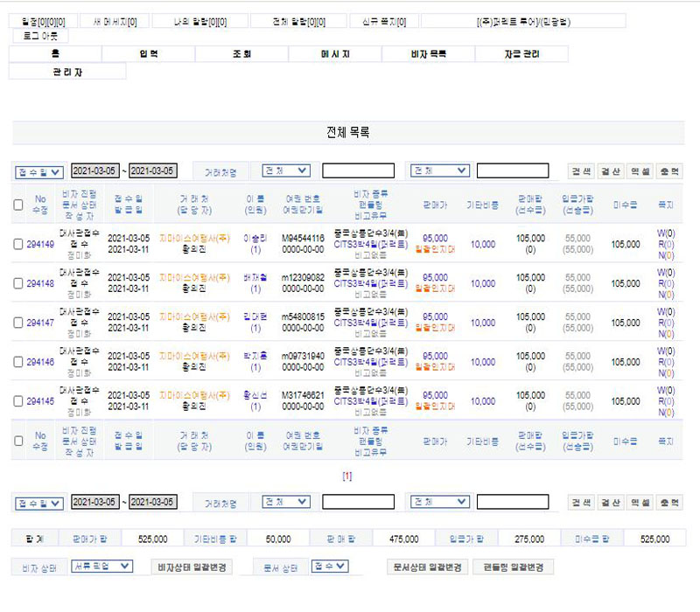Open the 홈 menu item

pyautogui.click(x=55, y=54)
